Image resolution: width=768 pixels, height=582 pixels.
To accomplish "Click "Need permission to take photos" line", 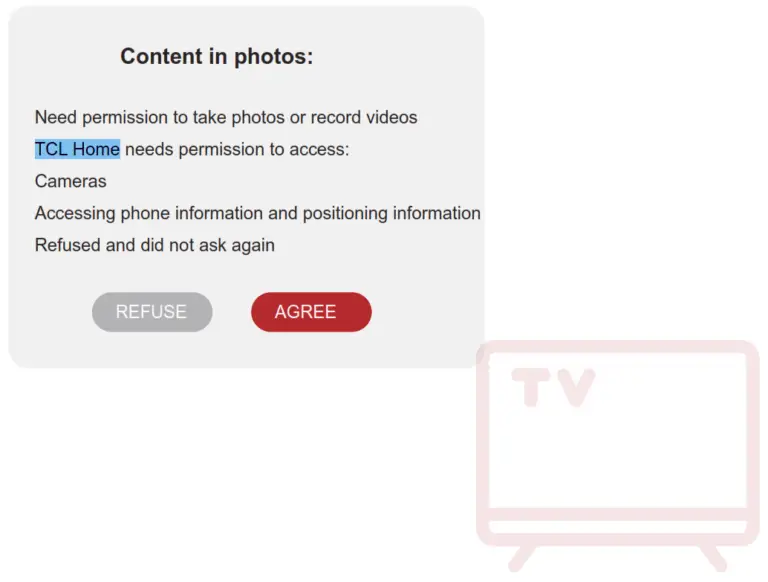I will [x=226, y=118].
